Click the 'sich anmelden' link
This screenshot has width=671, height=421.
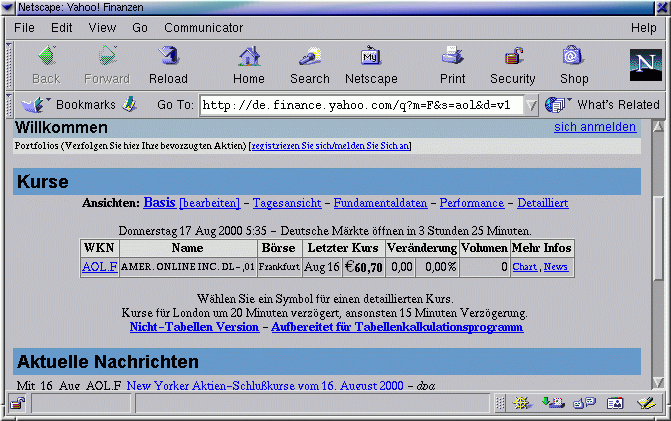coord(595,127)
